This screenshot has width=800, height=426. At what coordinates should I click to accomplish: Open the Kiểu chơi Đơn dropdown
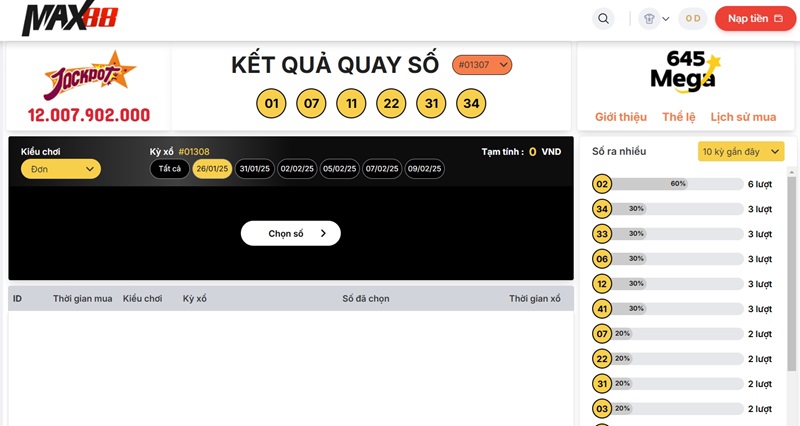tap(61, 169)
